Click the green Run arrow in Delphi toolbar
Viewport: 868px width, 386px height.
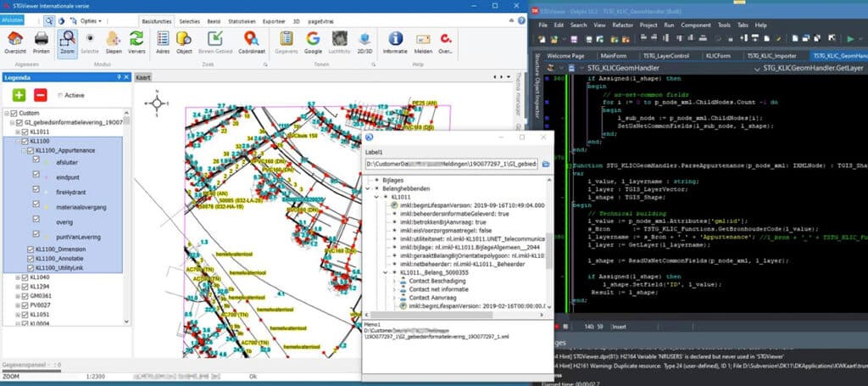tap(850, 39)
